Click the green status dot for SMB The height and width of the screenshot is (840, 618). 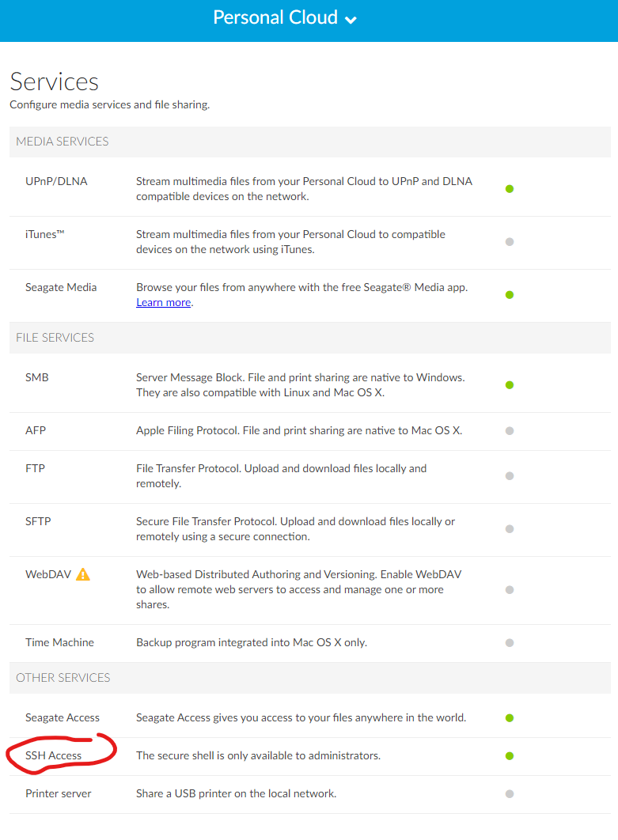click(x=510, y=385)
